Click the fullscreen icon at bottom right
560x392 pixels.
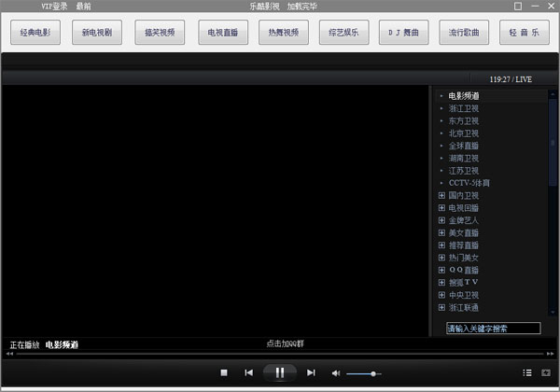point(546,372)
